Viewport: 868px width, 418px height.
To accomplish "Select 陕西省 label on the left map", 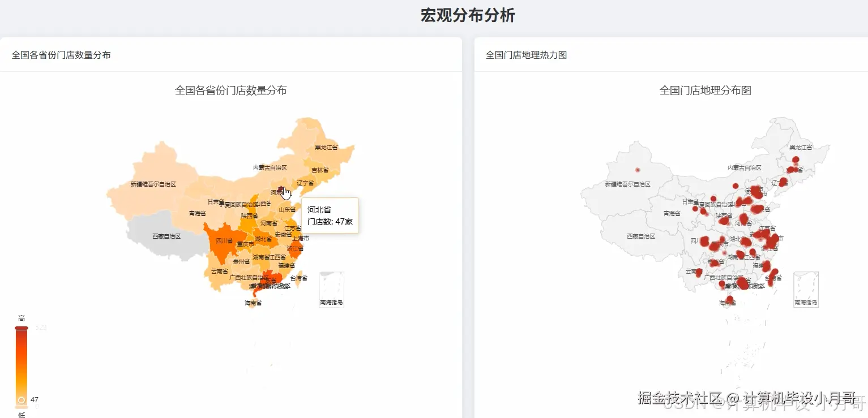I will 249,216.
